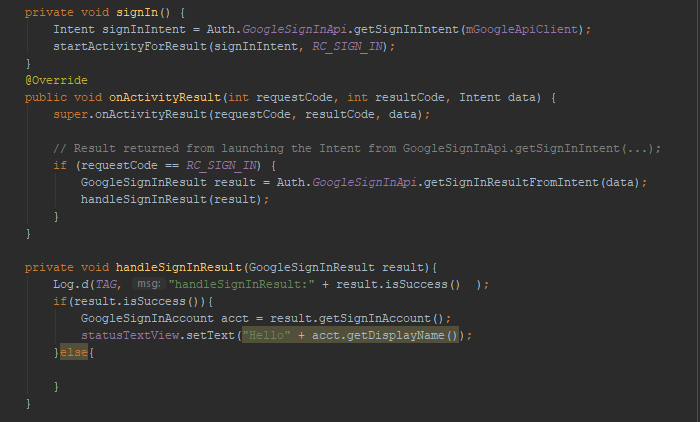The height and width of the screenshot is (422, 700).
Task: Click the onActivityResult method declaration name
Action: click(165, 97)
